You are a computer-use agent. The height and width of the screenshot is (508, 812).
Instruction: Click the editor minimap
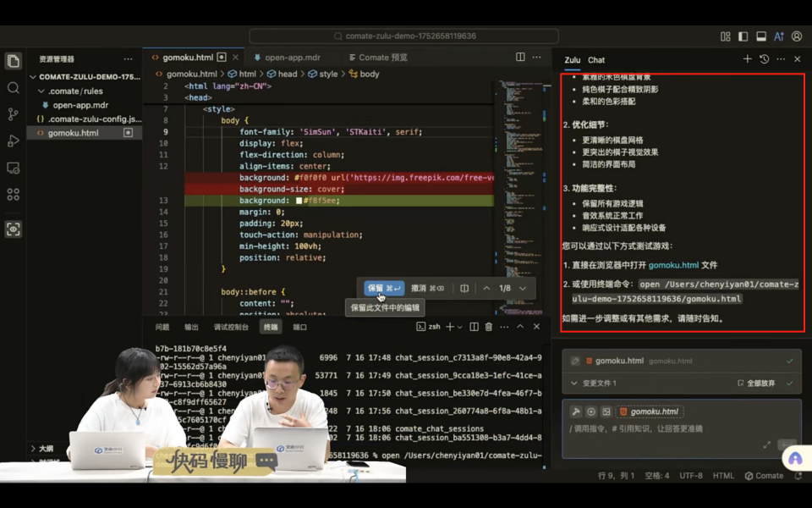point(520,197)
